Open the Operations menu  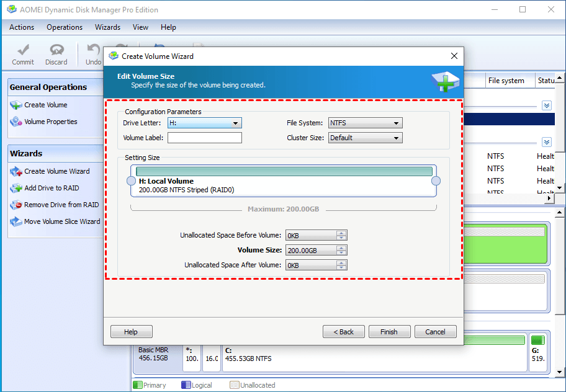[65, 27]
